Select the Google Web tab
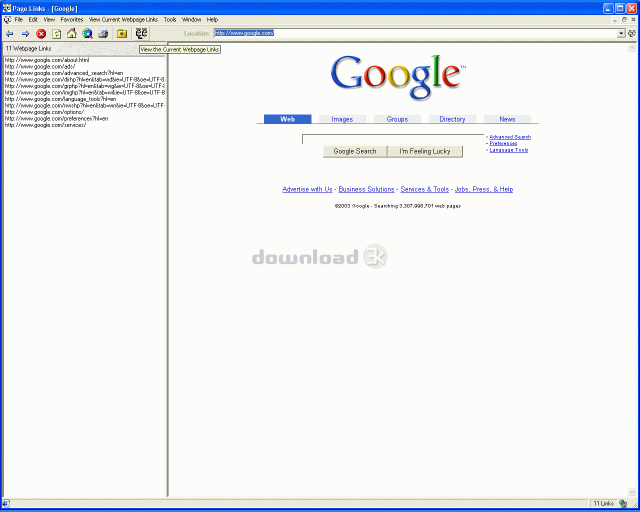Screen dimensions: 640x512 (x=287, y=119)
